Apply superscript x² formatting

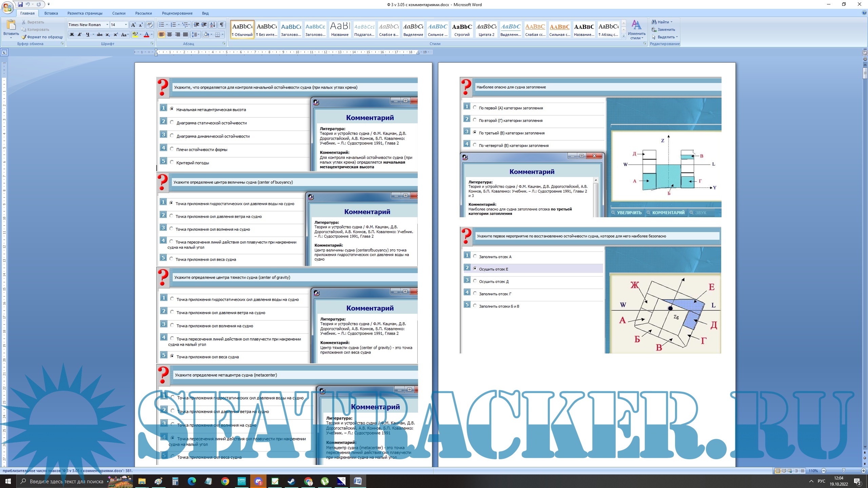116,35
